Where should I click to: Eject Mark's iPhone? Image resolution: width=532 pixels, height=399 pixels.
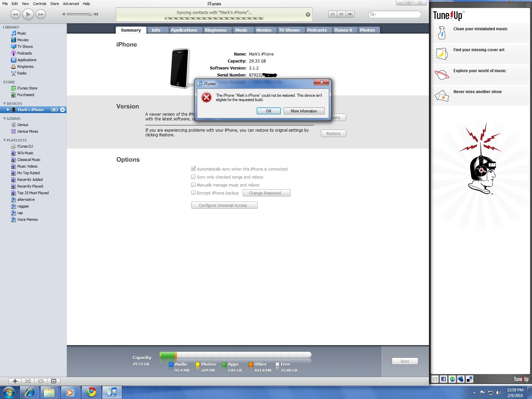[63, 110]
